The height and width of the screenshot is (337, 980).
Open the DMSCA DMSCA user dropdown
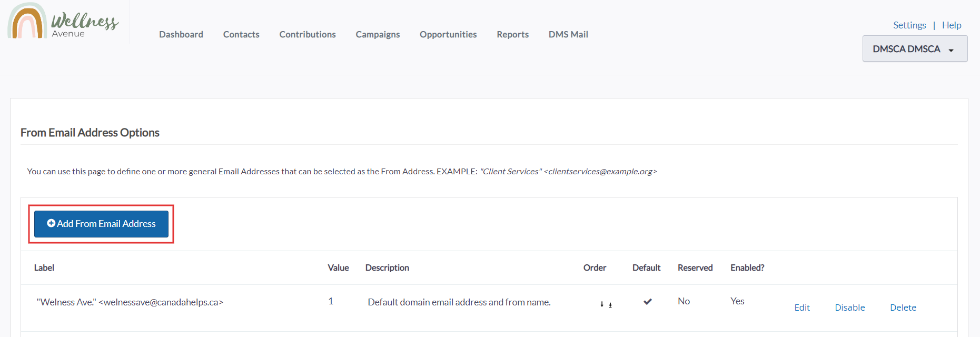pos(915,49)
